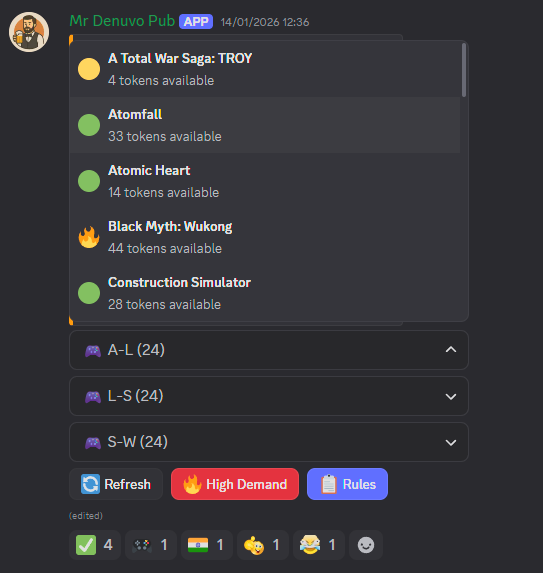Image resolution: width=543 pixels, height=573 pixels.
Task: Toggle the laughing crying emoji reaction
Action: (319, 545)
